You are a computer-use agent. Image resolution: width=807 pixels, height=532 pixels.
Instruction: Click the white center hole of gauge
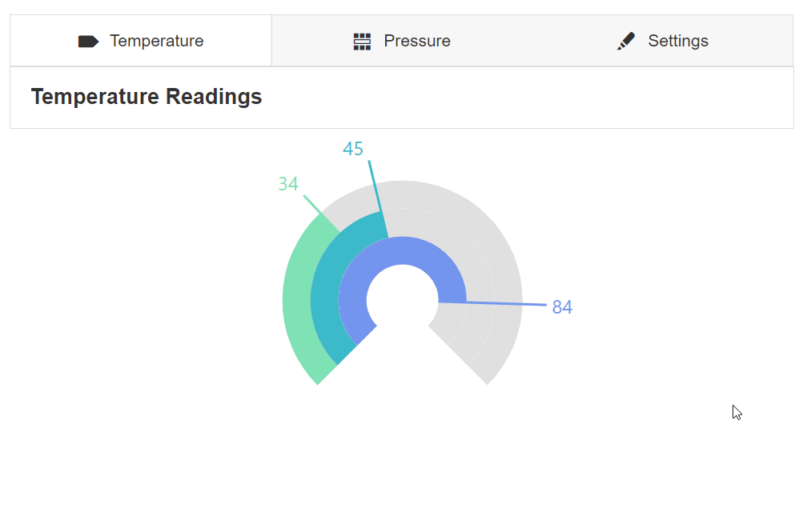pyautogui.click(x=403, y=300)
